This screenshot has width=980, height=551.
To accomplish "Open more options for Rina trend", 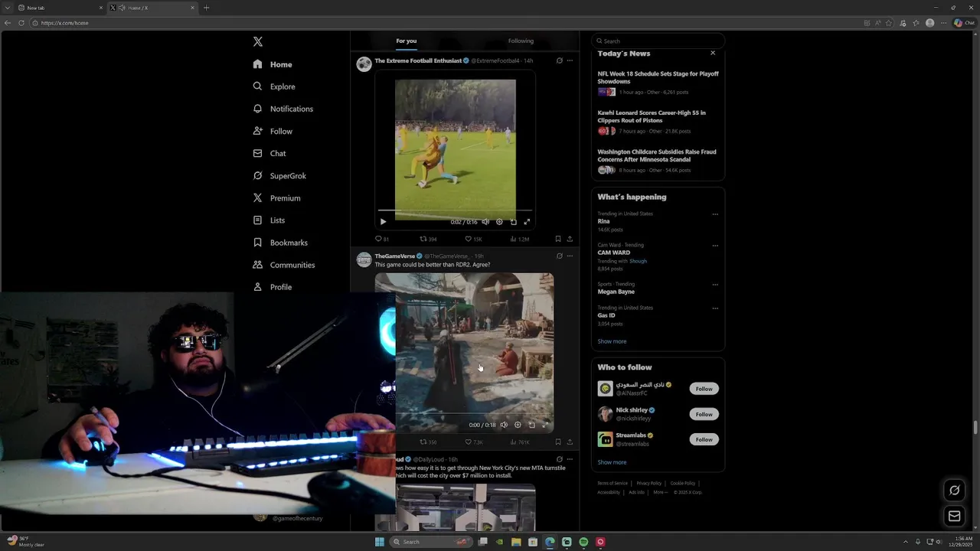I will coord(715,214).
